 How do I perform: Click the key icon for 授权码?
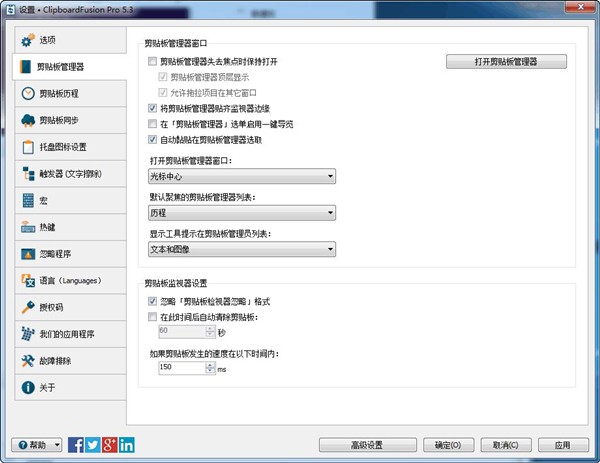tap(28, 307)
